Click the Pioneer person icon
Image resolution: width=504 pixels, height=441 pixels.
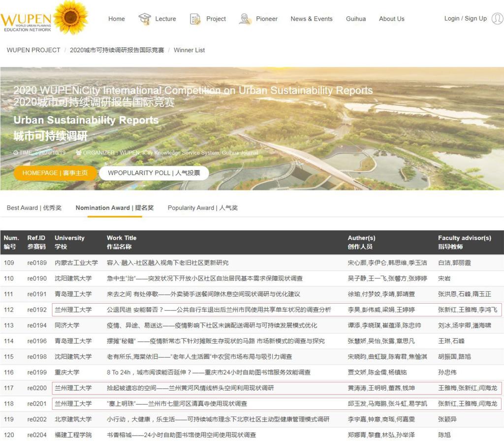click(x=245, y=19)
